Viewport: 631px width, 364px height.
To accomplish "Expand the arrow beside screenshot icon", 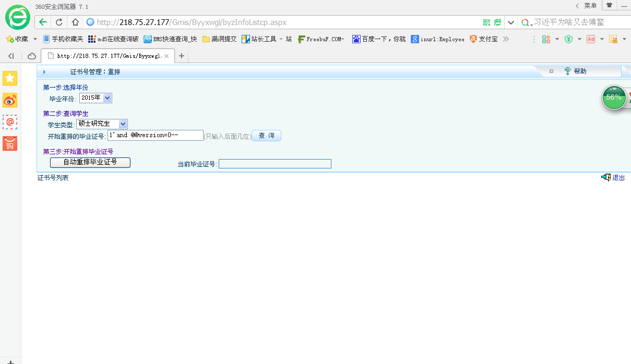I will (x=624, y=39).
